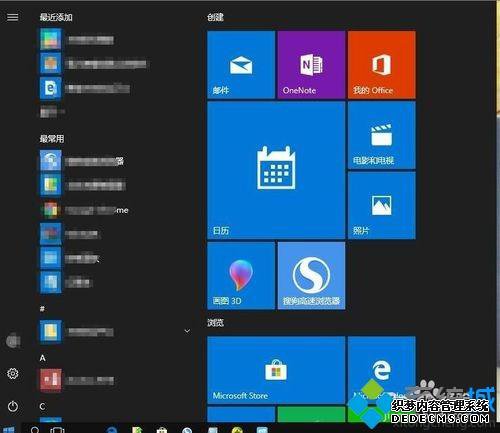The width and height of the screenshot is (500, 433).
Task: Click the C letter index header
Action: [x=42, y=406]
